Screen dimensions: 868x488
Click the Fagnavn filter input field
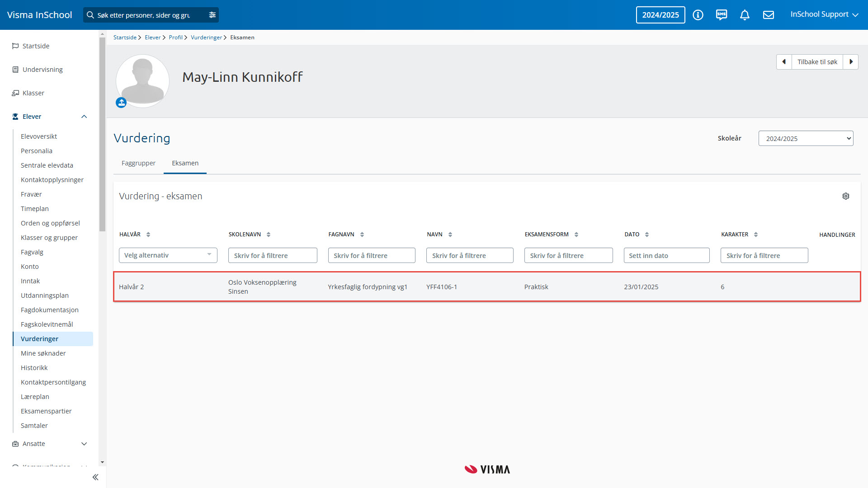pos(371,255)
